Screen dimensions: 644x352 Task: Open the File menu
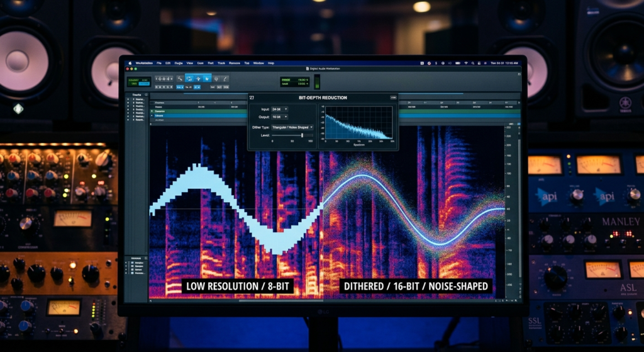coord(159,63)
